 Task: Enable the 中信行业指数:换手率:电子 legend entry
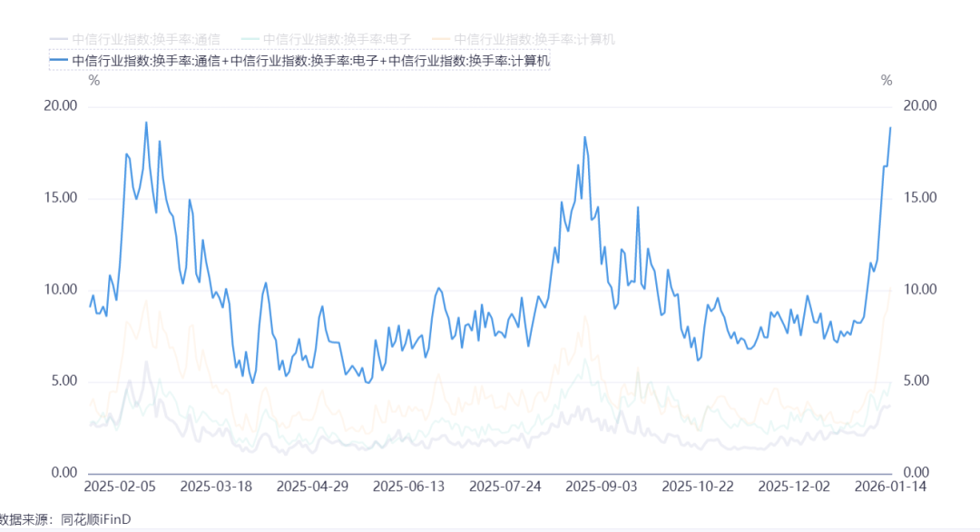tap(327, 39)
